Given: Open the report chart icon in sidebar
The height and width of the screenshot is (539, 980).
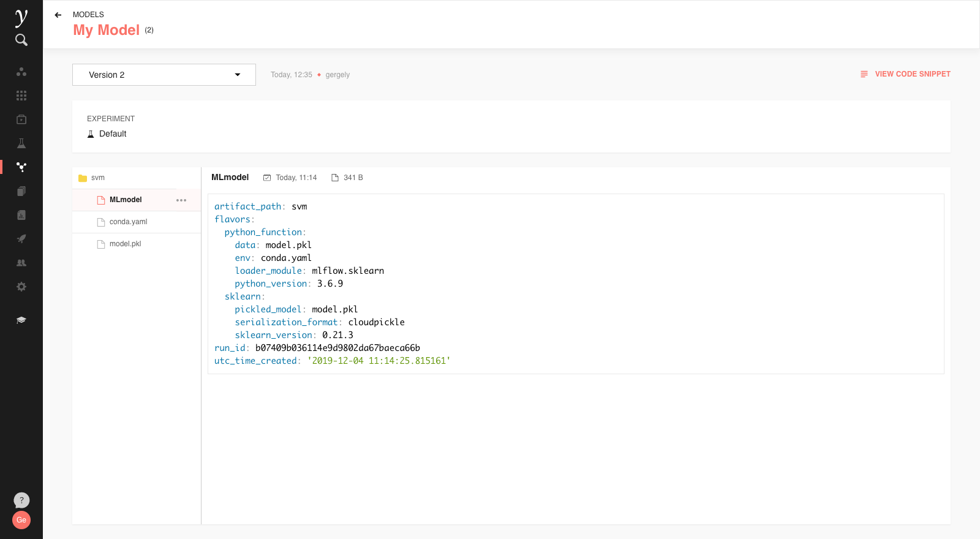Looking at the screenshot, I should [x=21, y=215].
